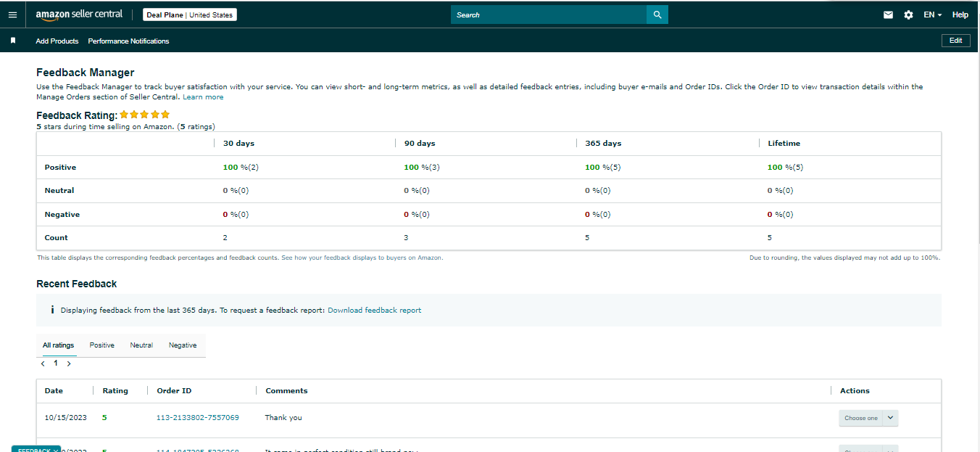Click the search magnifier button
Viewport: 980px width, 452px height.
click(657, 15)
